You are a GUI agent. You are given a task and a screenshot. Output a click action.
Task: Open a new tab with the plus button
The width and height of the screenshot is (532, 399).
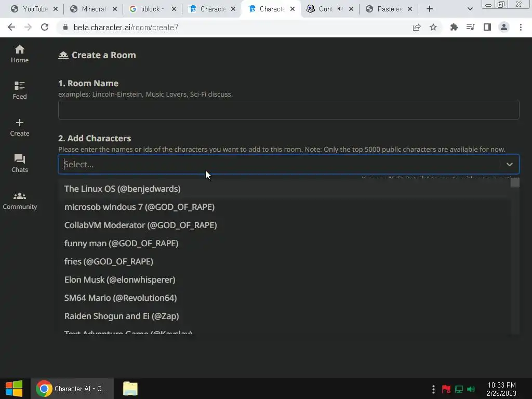pos(430,9)
